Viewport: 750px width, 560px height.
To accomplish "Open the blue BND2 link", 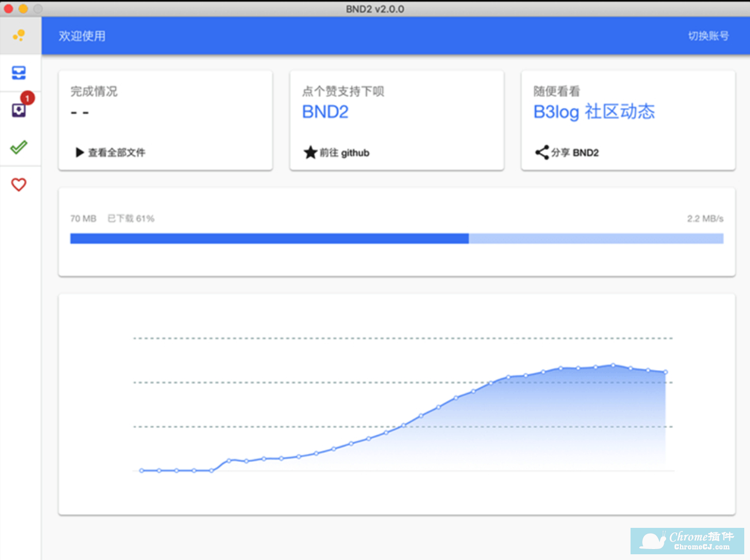I will pyautogui.click(x=325, y=112).
